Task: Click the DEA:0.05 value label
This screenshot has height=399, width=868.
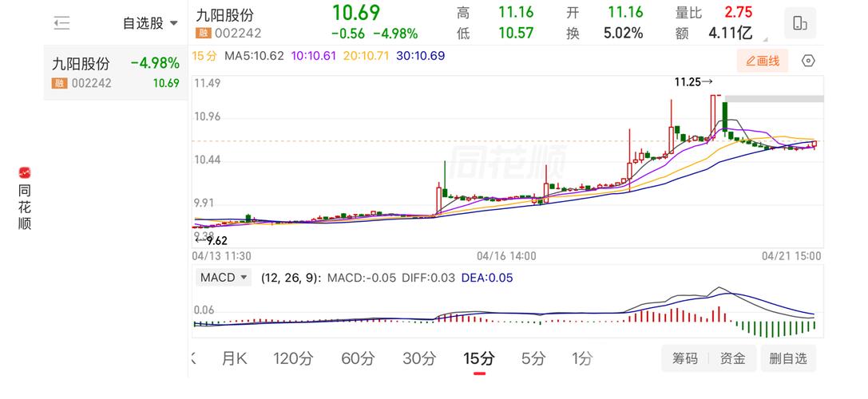Action: 487,278
